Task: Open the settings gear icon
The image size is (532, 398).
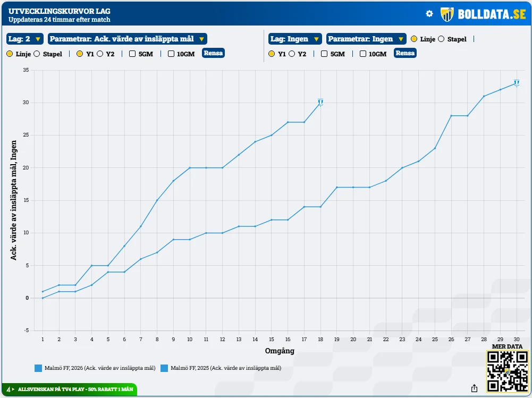Action: tap(429, 14)
